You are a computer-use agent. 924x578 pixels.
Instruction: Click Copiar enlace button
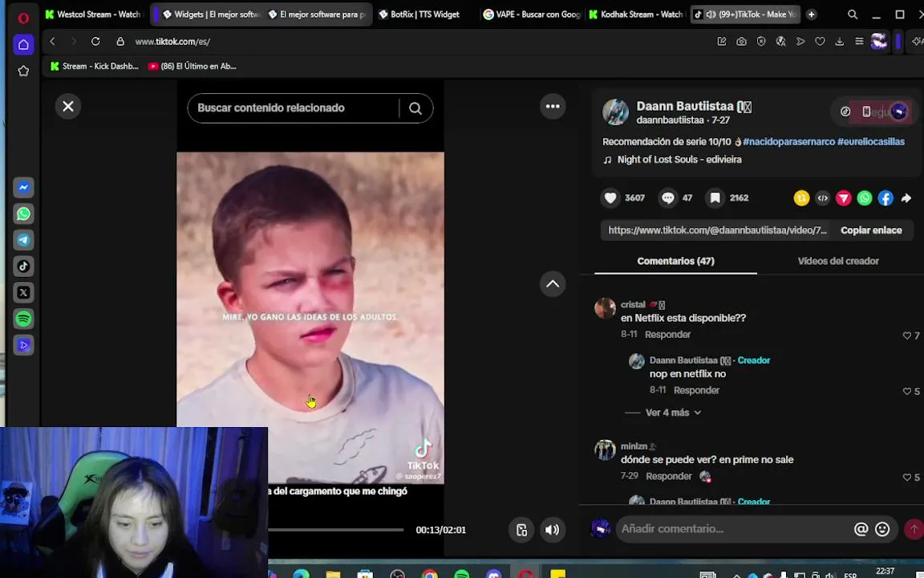click(871, 230)
